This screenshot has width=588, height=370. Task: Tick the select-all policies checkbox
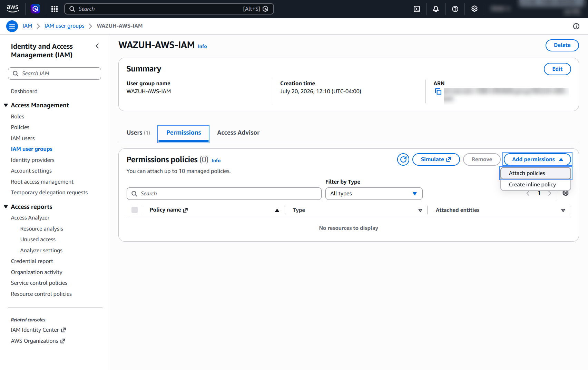tap(135, 210)
